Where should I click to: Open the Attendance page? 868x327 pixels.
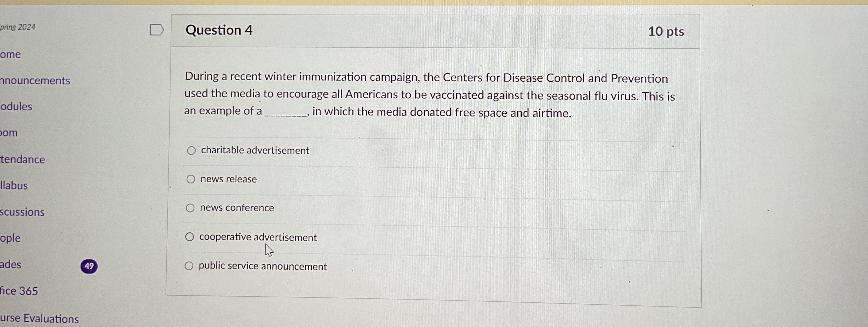(x=22, y=159)
